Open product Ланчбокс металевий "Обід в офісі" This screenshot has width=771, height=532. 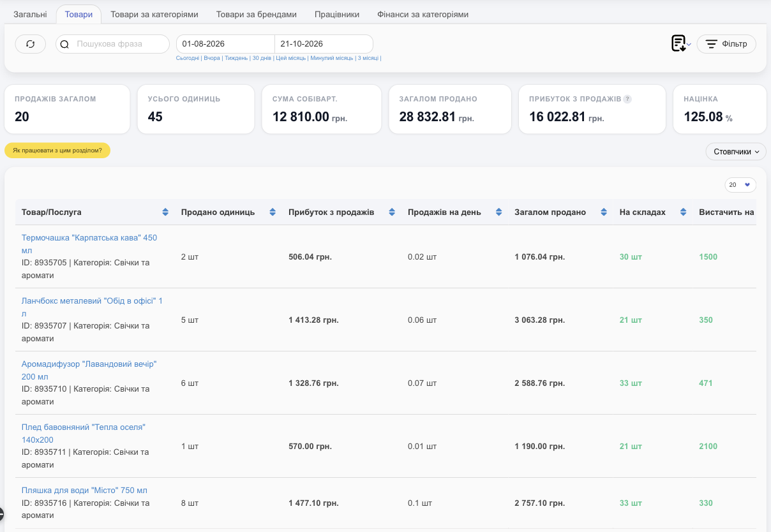point(92,307)
